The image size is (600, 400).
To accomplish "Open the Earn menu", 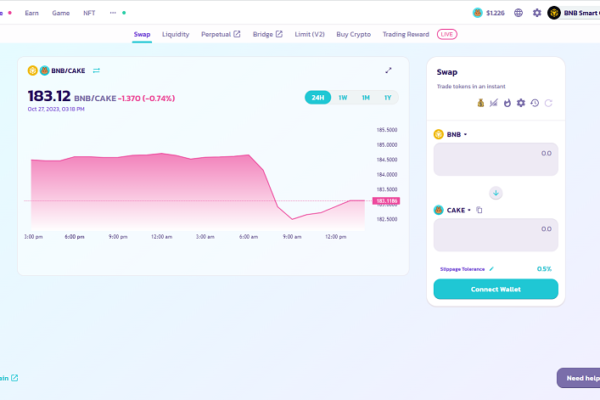I will 32,13.
